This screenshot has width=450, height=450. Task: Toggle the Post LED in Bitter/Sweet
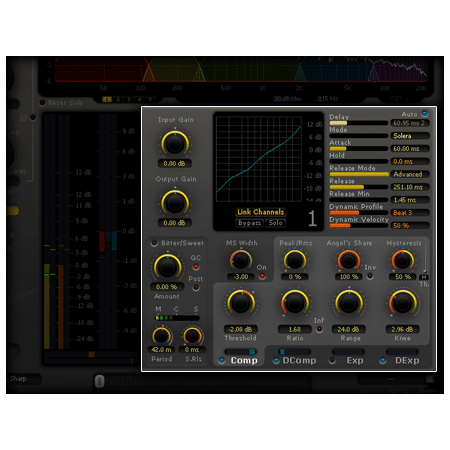(x=196, y=287)
